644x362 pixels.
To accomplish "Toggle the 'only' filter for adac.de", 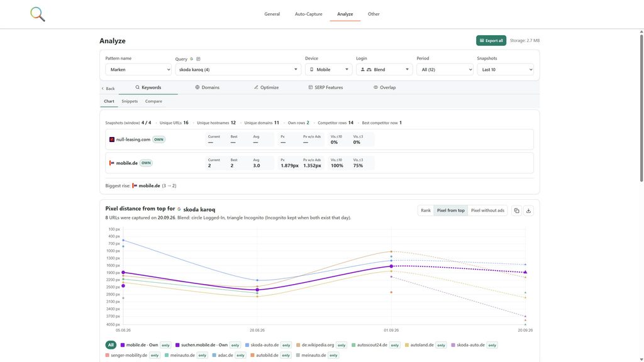I will (x=240, y=356).
